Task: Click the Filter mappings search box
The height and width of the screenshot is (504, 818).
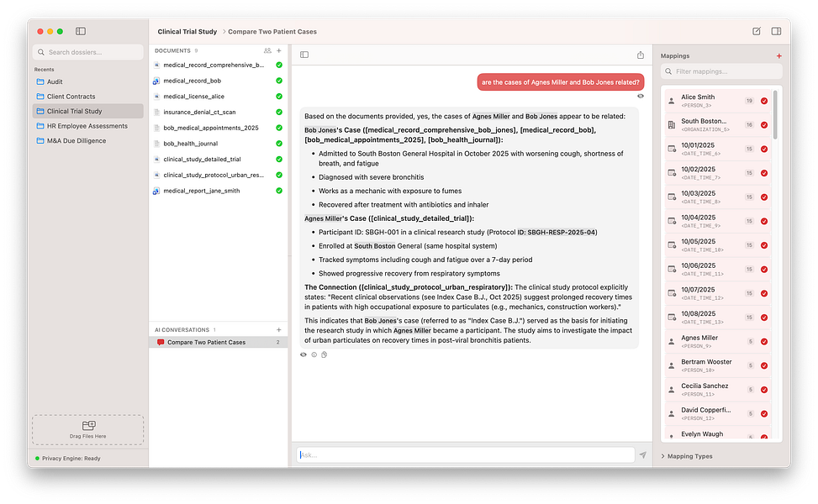Action: [x=720, y=71]
